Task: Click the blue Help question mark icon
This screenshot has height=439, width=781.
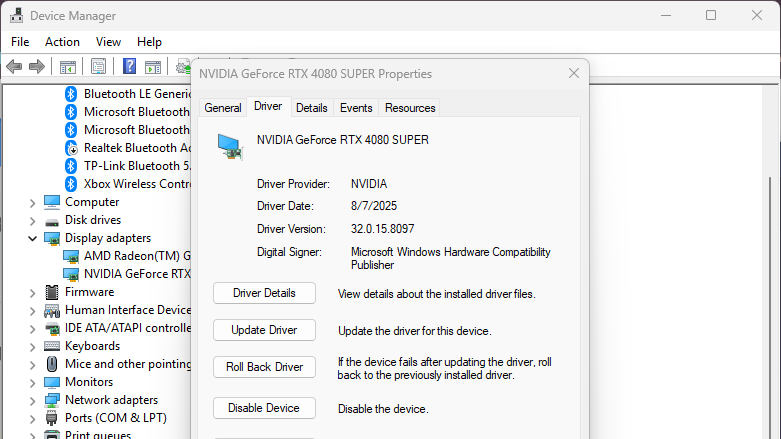Action: click(x=130, y=67)
